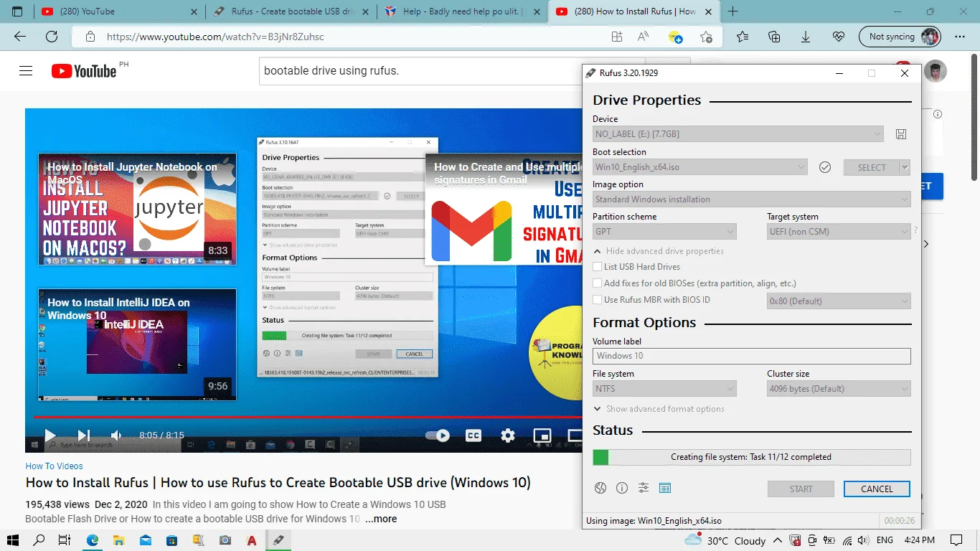
Task: Collapse Hide advanced drive properties
Action: click(x=659, y=251)
